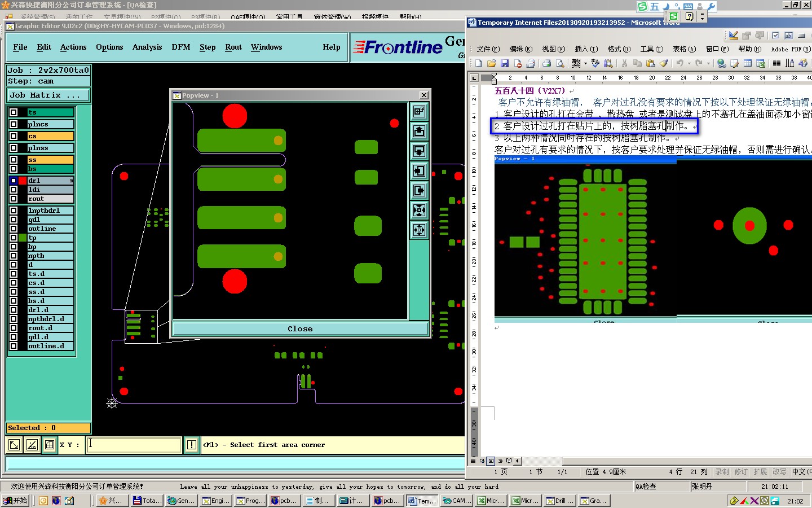Toggle checkbox for tp layer

(x=14, y=238)
